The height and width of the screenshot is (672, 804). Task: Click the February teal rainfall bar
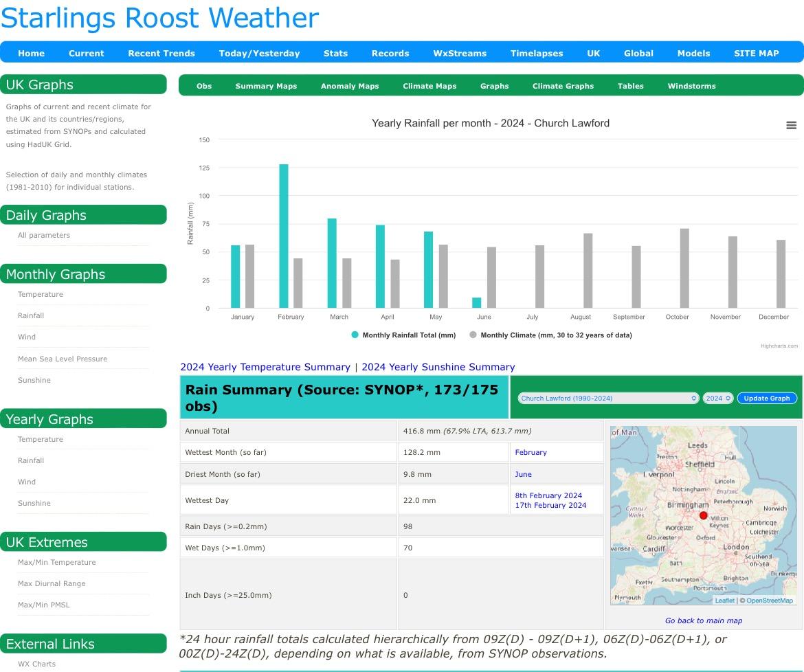284,236
